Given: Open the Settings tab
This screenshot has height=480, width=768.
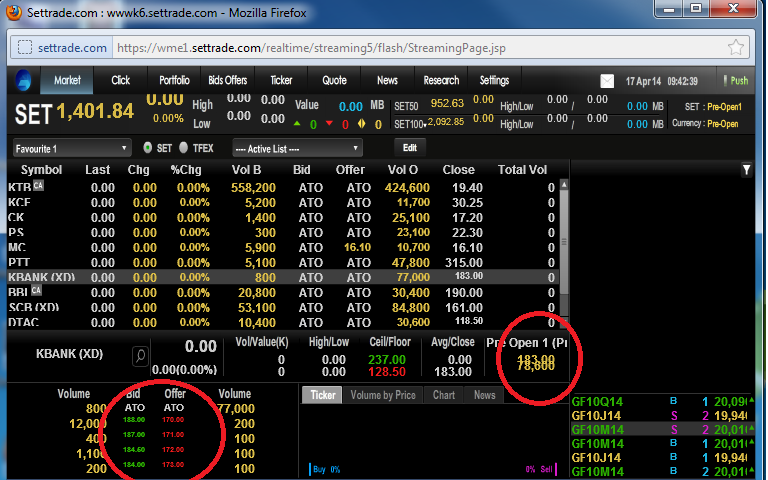Looking at the screenshot, I should (494, 80).
